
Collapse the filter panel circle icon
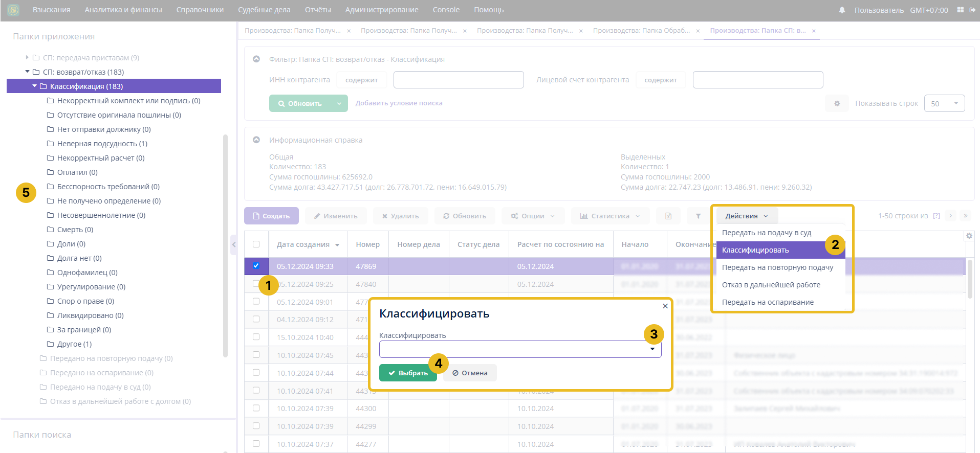pos(256,59)
